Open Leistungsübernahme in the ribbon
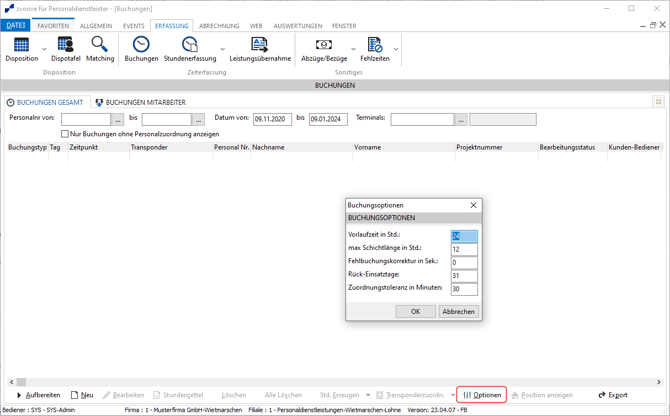The width and height of the screenshot is (670, 416). (x=259, y=49)
